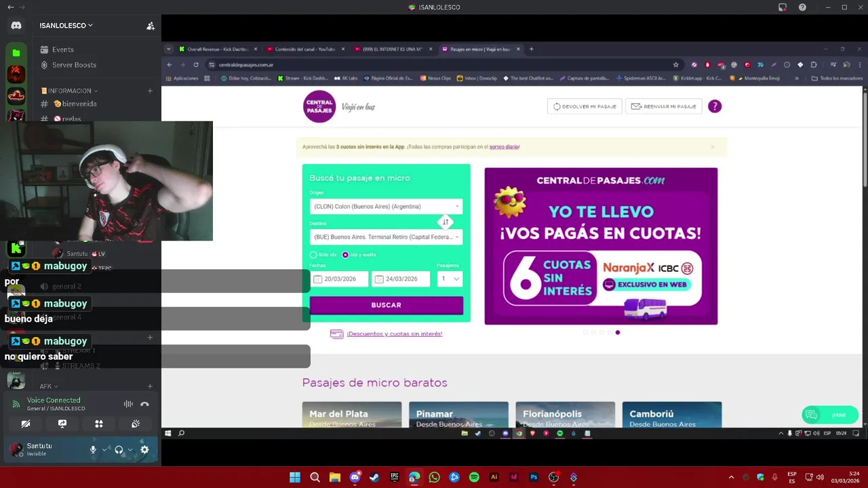Open the Pinamar destination card

point(458,415)
